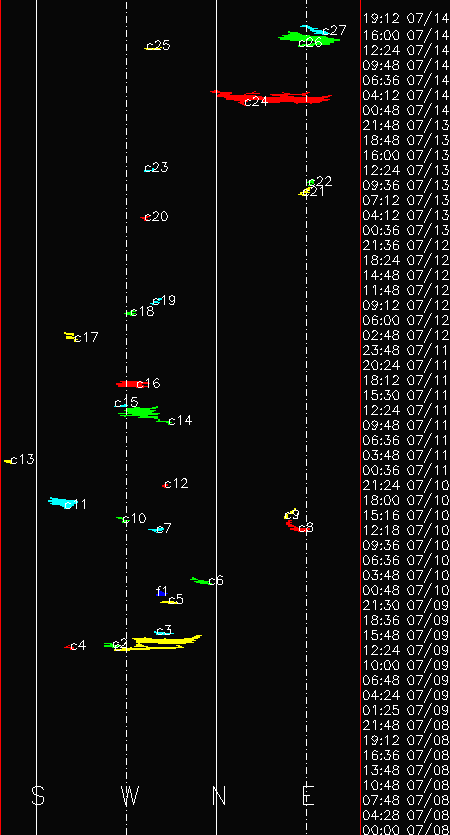Click the S direction axis label
The width and height of the screenshot is (450, 835).
pos(37,796)
